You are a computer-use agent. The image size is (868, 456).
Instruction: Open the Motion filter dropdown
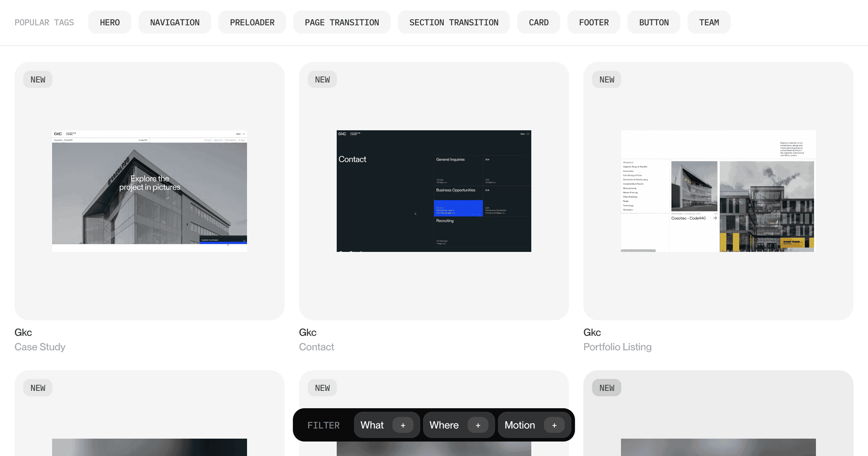coord(520,425)
